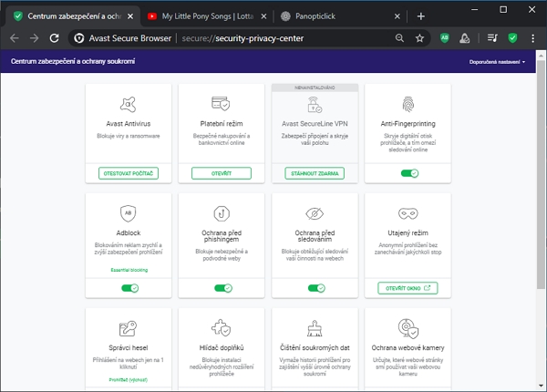This screenshot has height=392, width=547.
Task: Click the Ochrana před phishingem hook icon
Action: [x=222, y=212]
